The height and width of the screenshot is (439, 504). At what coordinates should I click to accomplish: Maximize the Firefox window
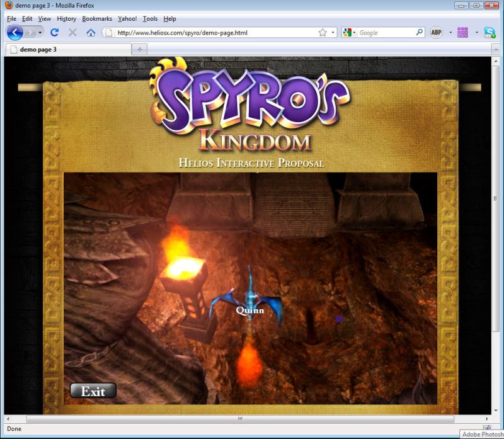coord(476,6)
